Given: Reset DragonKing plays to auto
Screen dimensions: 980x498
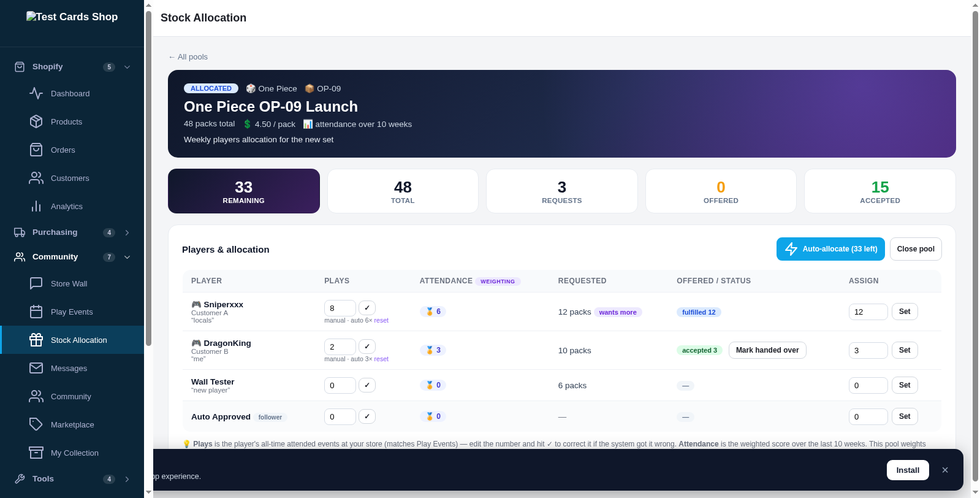Looking at the screenshot, I should [x=381, y=359].
